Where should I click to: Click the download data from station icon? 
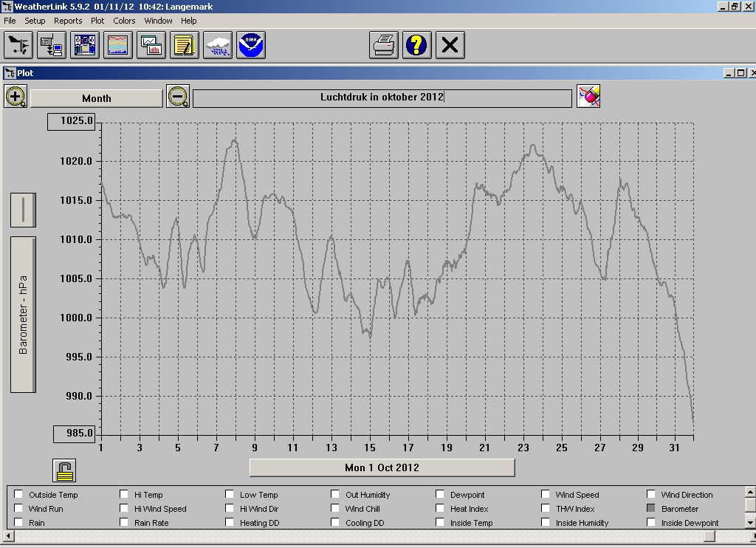pos(52,45)
